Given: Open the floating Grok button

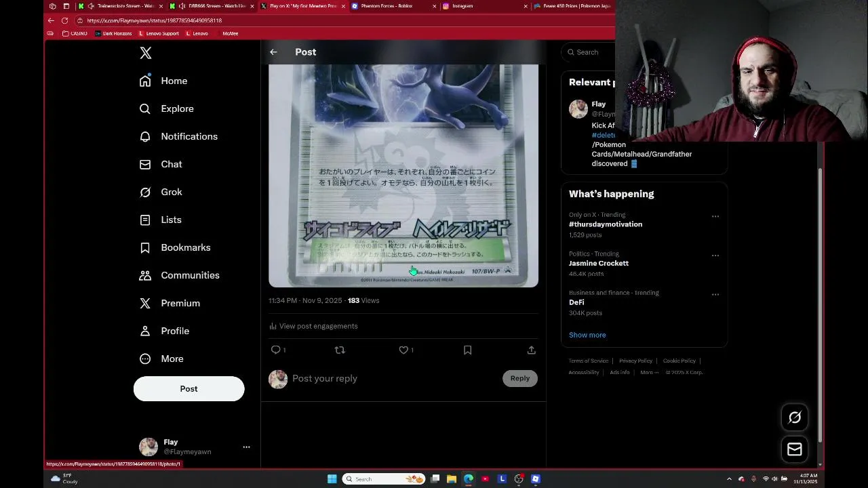Looking at the screenshot, I should pos(795,418).
